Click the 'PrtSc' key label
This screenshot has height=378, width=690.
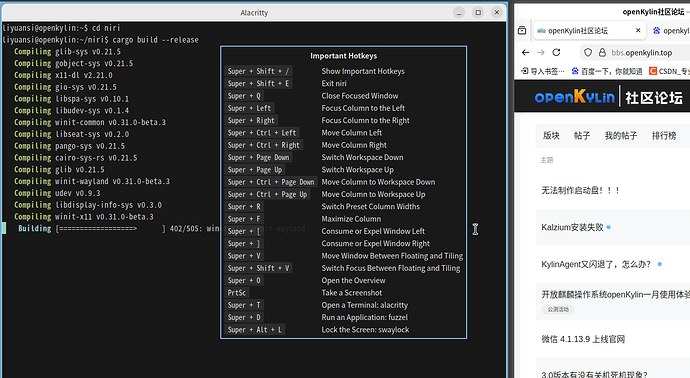pyautogui.click(x=237, y=293)
